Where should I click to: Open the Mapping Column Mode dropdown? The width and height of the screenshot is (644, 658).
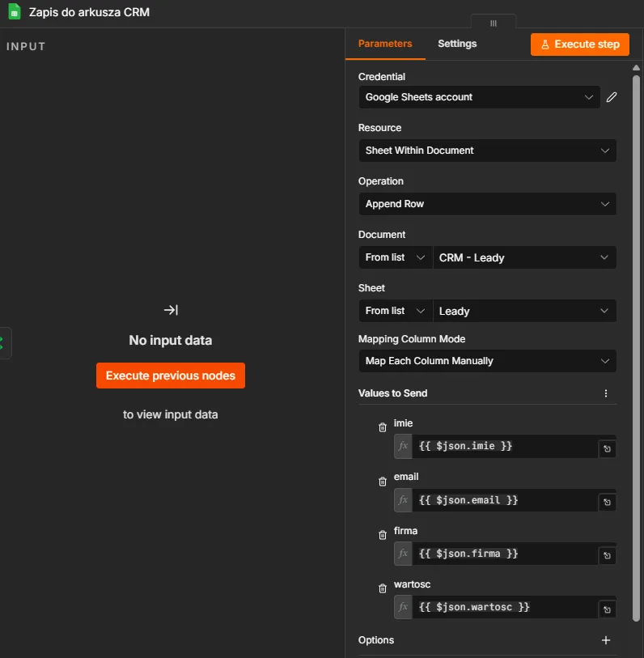point(488,361)
